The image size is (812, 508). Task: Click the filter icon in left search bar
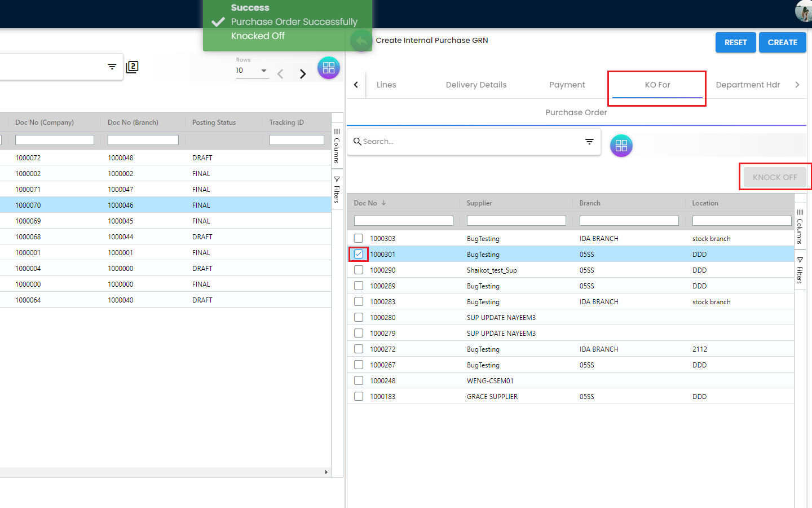click(x=112, y=67)
